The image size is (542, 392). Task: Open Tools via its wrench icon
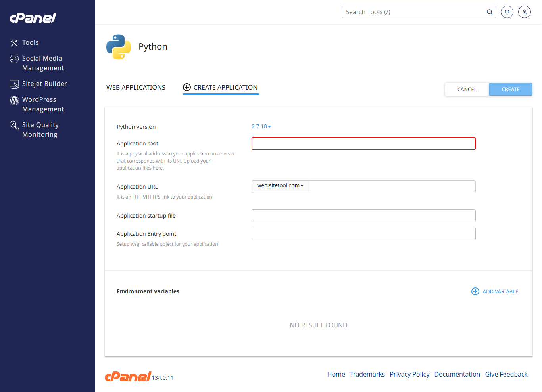(x=14, y=43)
